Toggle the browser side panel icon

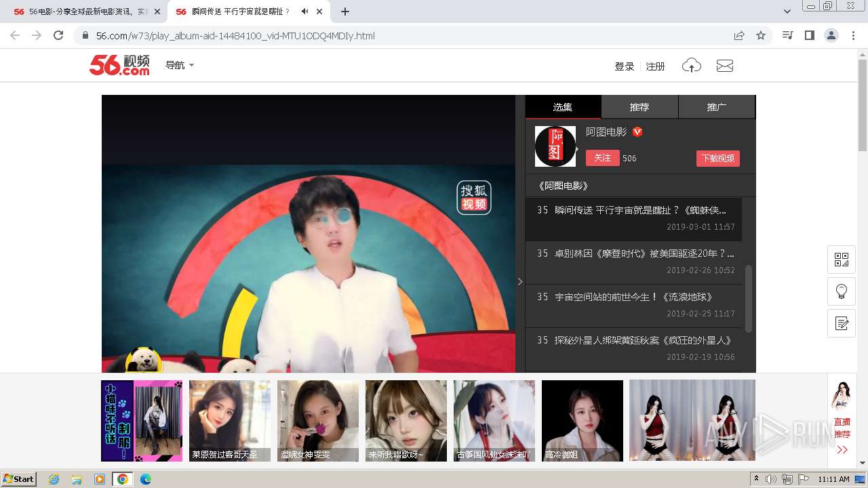pos(809,35)
